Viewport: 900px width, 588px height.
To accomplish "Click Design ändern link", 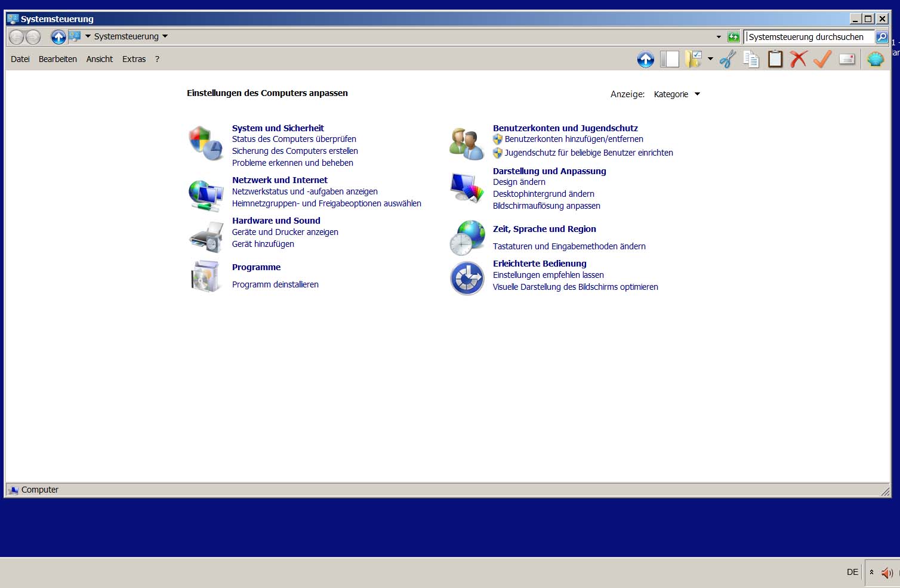I will click(x=519, y=182).
